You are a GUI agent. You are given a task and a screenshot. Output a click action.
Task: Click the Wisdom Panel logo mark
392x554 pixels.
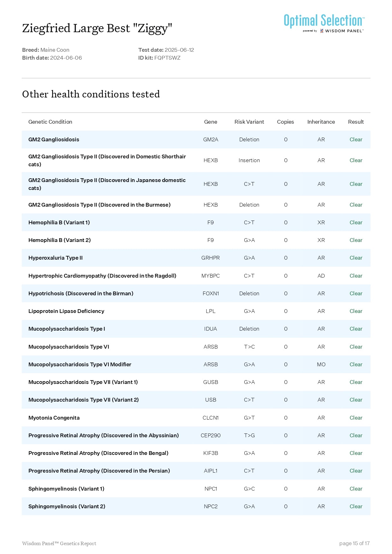pos(322,31)
